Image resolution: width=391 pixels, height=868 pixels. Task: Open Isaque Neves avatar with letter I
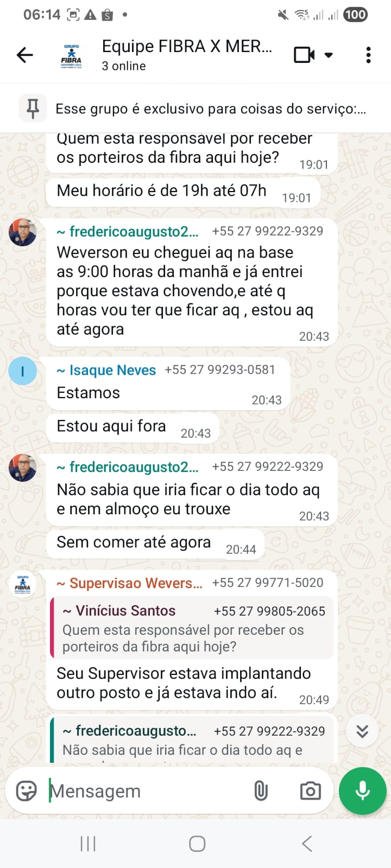(23, 371)
